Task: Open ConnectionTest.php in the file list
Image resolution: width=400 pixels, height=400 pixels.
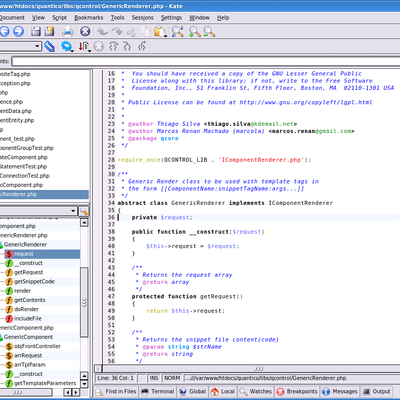Action: [x=25, y=176]
